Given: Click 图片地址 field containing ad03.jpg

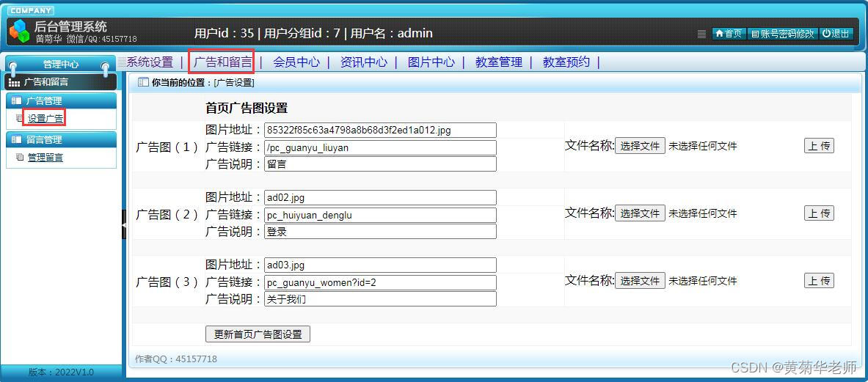Looking at the screenshot, I should pyautogui.click(x=380, y=265).
